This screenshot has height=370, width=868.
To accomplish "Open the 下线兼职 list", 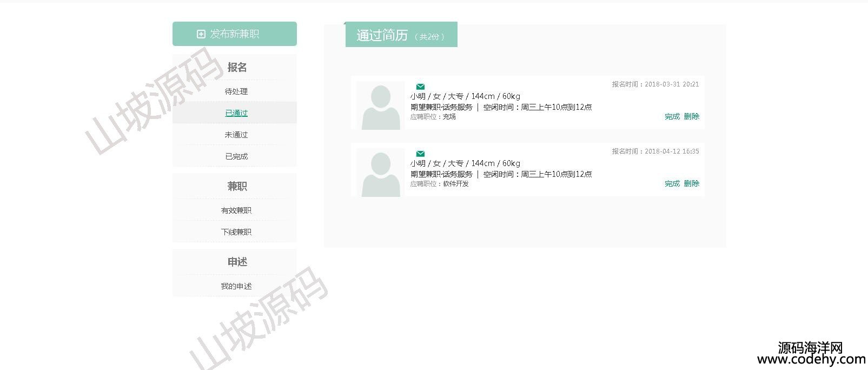I will (236, 232).
